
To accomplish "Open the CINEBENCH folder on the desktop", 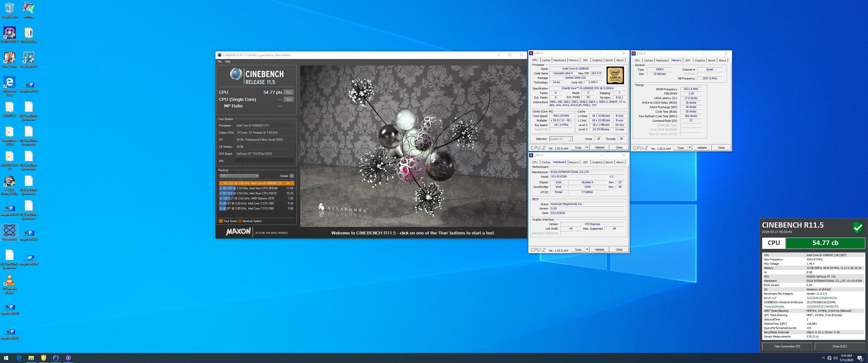I will 29,35.
